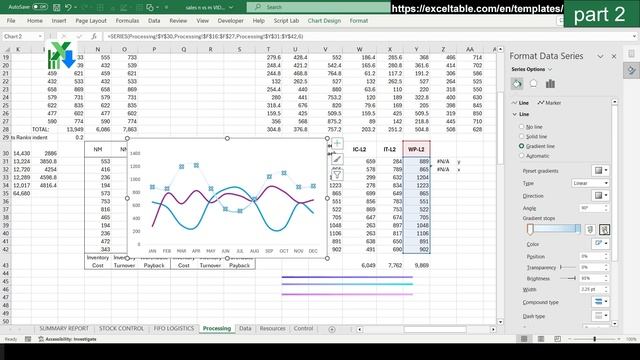Click Remove gradient stop icon
The height and width of the screenshot is (360, 640).
604,229
